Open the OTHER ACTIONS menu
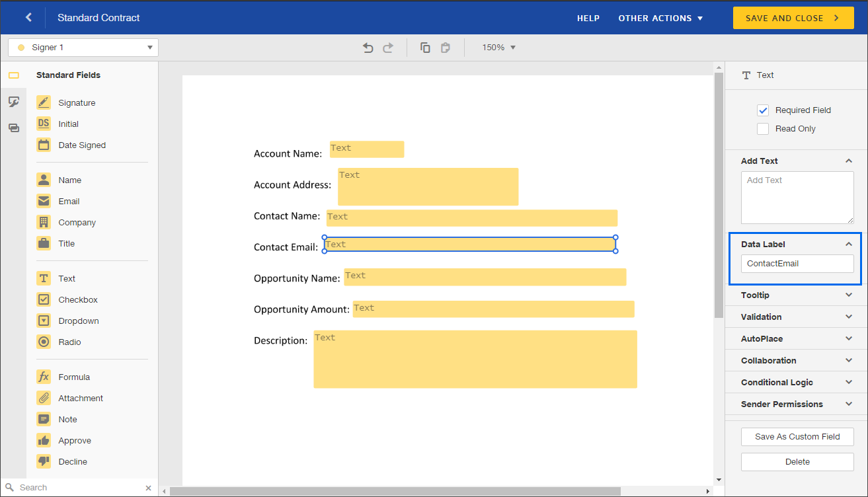The image size is (868, 497). tap(660, 18)
